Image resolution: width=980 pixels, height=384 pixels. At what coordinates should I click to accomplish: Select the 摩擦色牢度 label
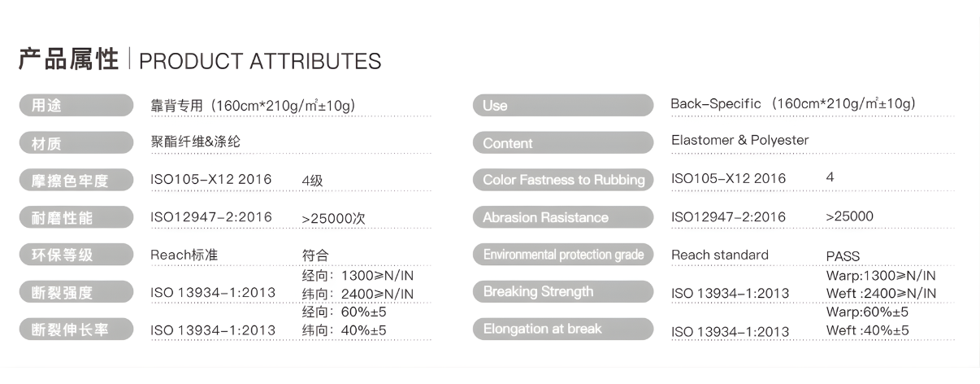[75, 181]
